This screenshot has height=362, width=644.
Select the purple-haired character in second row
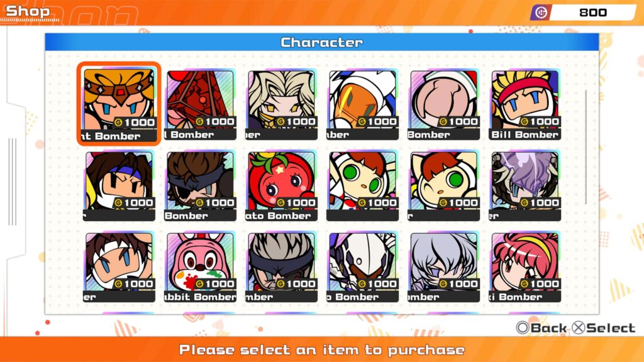pyautogui.click(x=525, y=186)
